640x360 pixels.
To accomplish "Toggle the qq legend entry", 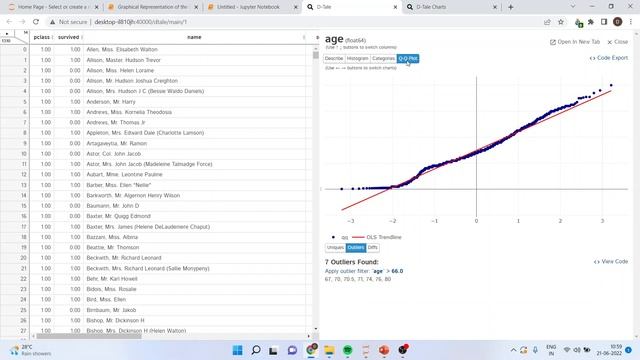I will click(x=340, y=237).
